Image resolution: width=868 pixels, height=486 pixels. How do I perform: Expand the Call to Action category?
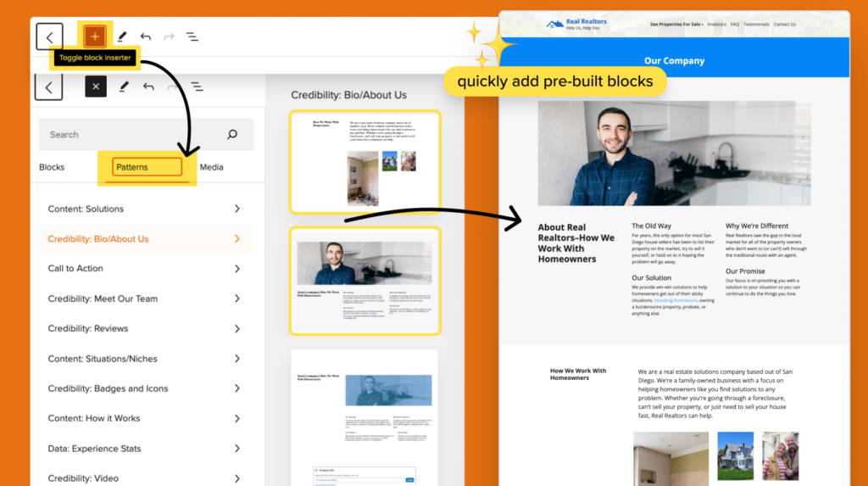pos(145,269)
